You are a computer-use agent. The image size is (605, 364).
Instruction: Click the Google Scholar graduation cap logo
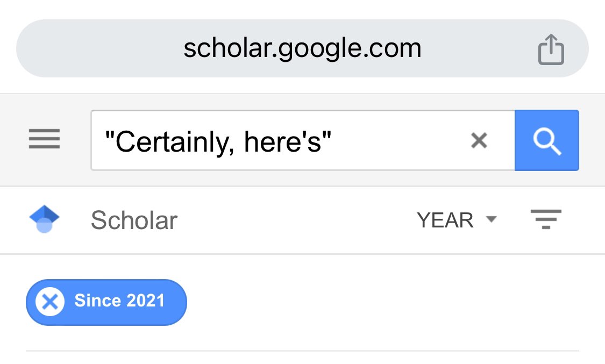tap(44, 220)
